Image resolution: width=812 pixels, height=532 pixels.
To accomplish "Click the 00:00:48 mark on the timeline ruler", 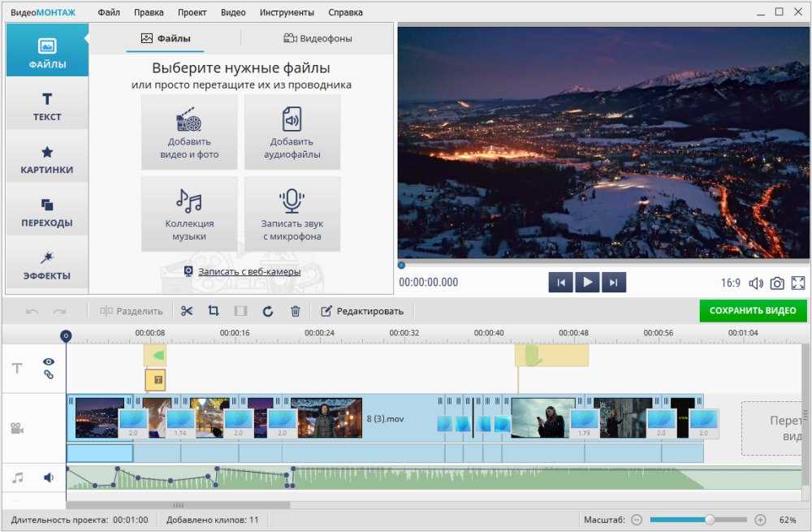I will coord(573,333).
